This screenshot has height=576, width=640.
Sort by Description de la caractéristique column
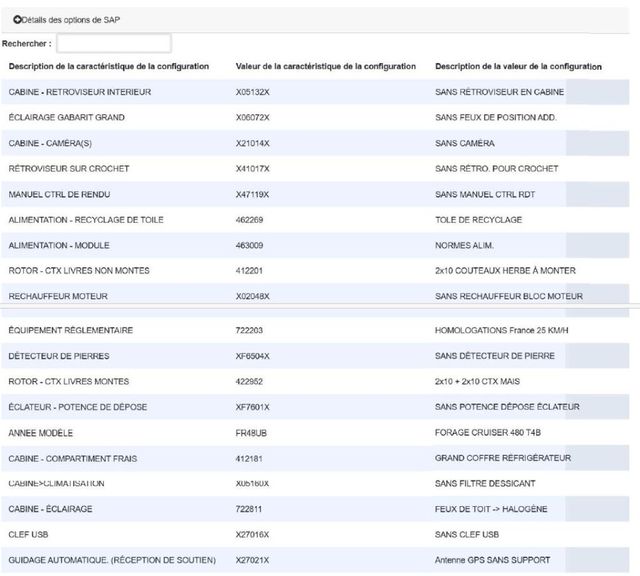click(109, 66)
